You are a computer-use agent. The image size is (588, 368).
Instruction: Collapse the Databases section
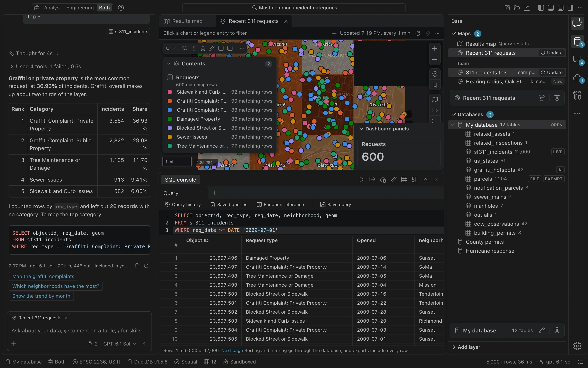click(x=453, y=114)
